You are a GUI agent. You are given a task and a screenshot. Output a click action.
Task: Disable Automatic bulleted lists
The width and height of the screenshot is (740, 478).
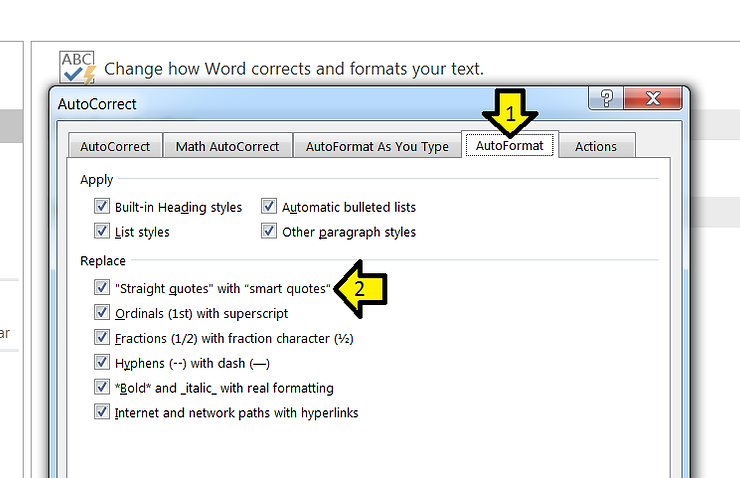coord(269,207)
